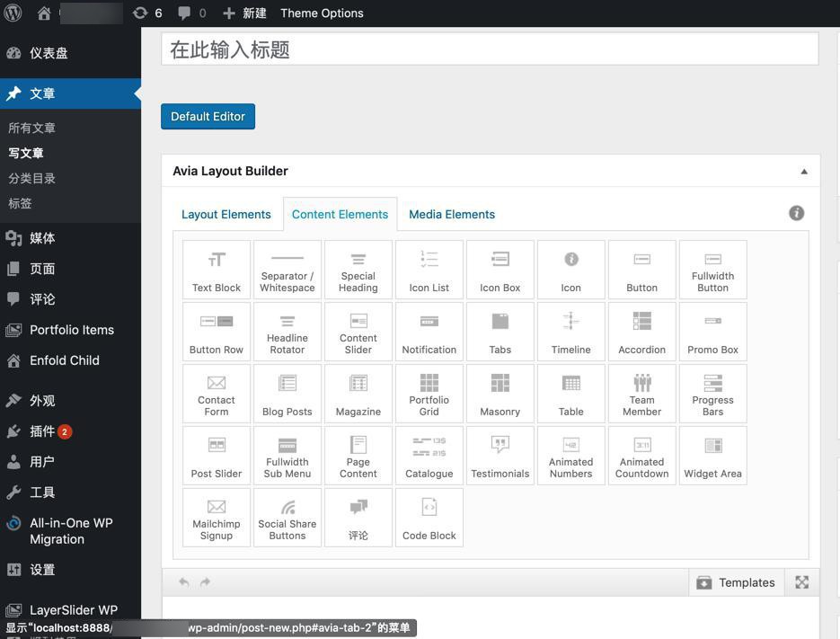Add Animated Numbers element
Screen dimensions: 840x639
click(571, 456)
